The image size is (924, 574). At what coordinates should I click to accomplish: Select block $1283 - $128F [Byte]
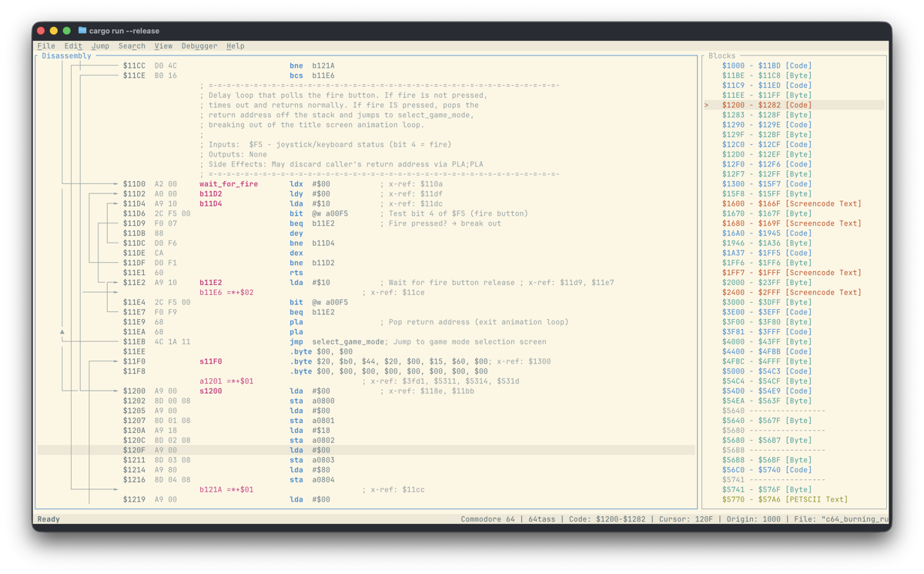tap(766, 115)
